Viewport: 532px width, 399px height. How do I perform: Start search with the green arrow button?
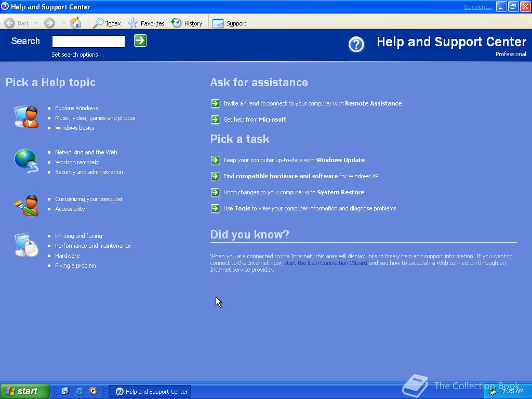click(140, 41)
